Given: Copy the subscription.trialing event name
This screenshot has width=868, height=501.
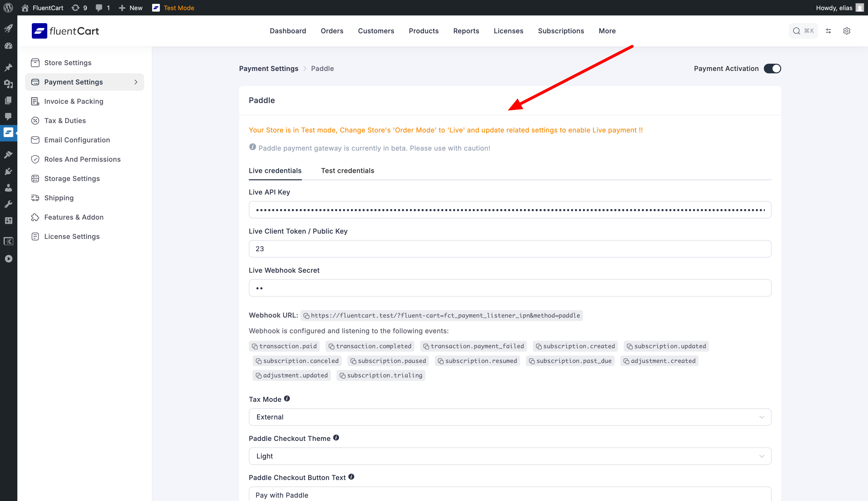Looking at the screenshot, I should [342, 376].
